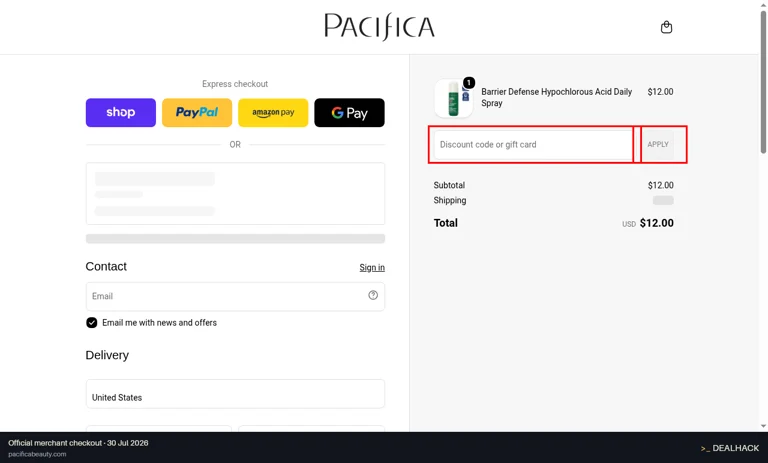Choose Google Pay express checkout
The height and width of the screenshot is (463, 768).
coord(349,112)
